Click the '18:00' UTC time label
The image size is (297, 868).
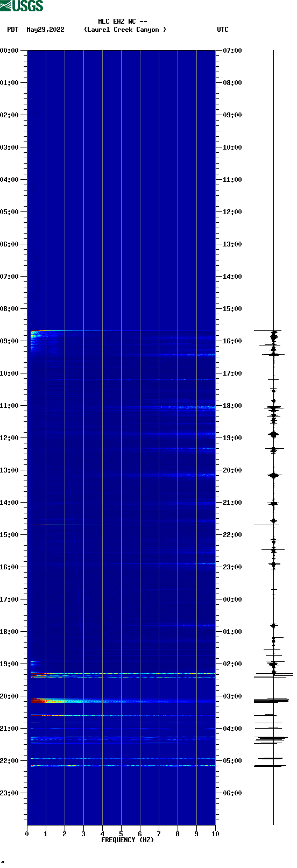coord(232,406)
